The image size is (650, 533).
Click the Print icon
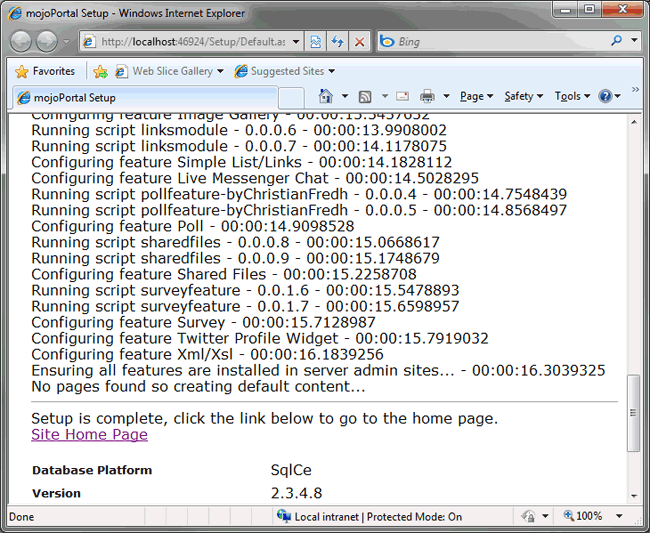(x=427, y=96)
